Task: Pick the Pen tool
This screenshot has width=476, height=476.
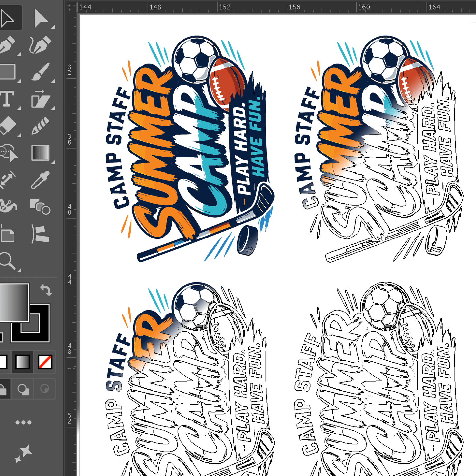Action: (x=7, y=45)
